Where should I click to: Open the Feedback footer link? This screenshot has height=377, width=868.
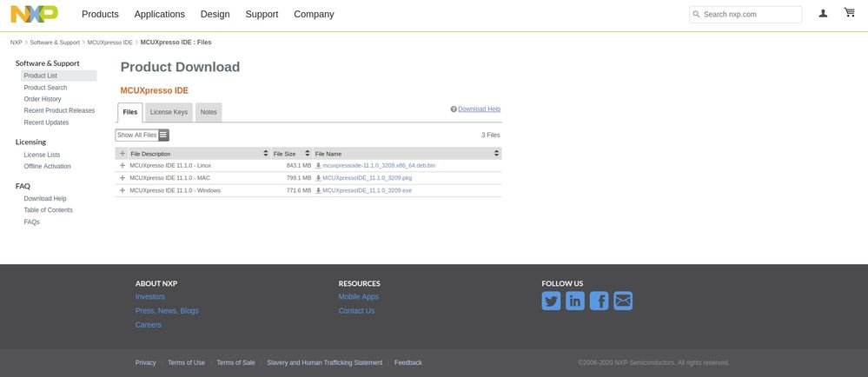[x=408, y=362]
